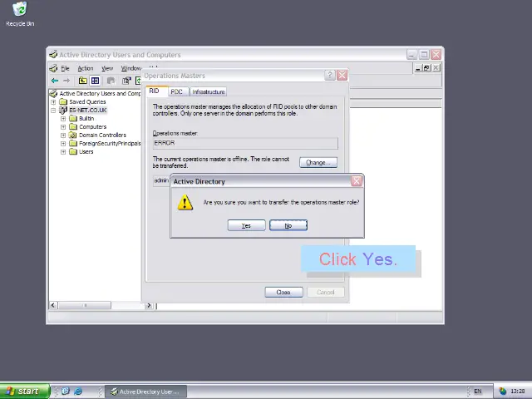Click the MMC console icon in the menu bar
The image size is (532, 399).
click(x=53, y=68)
